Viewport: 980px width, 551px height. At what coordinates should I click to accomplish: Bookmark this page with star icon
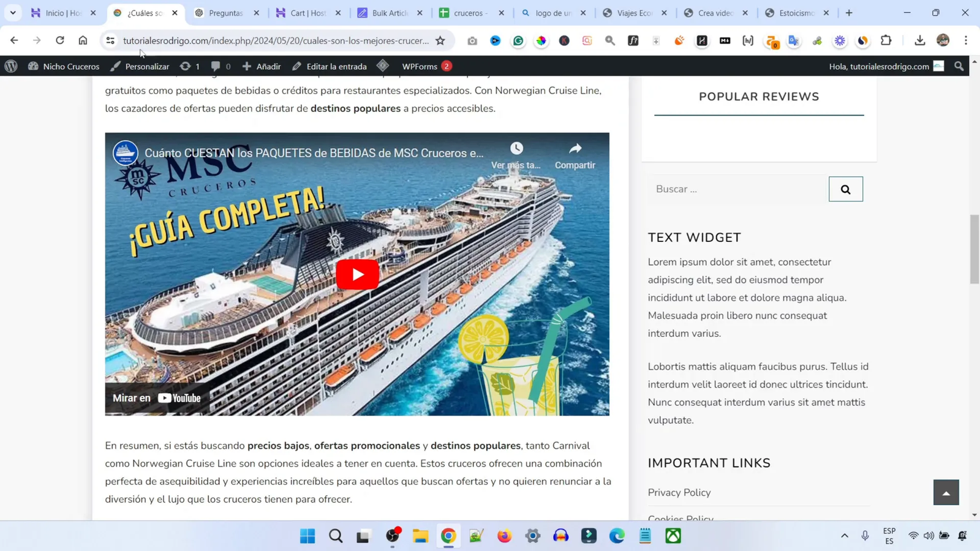point(440,40)
